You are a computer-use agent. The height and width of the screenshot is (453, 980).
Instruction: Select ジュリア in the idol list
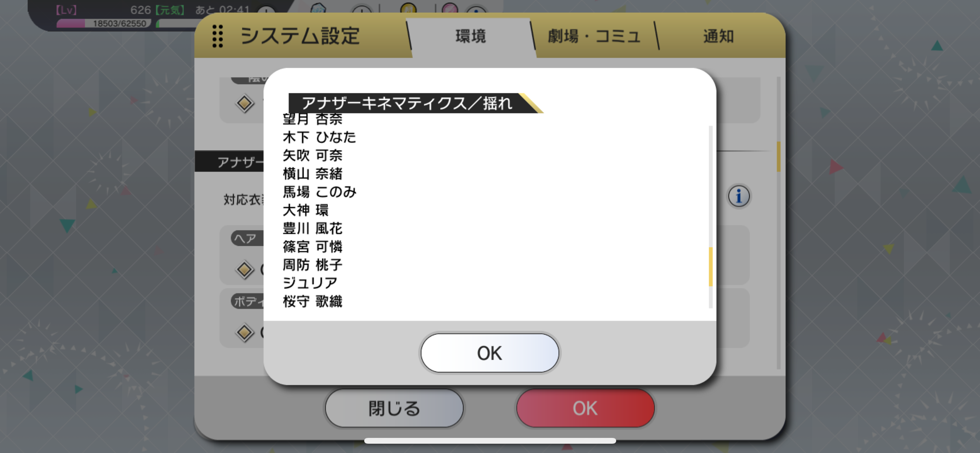click(x=310, y=283)
